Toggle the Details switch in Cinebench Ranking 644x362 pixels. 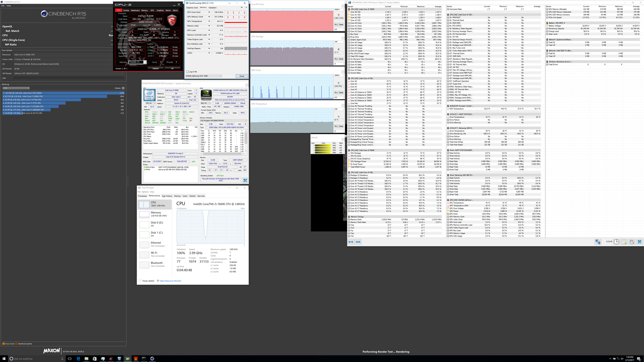coord(123,88)
